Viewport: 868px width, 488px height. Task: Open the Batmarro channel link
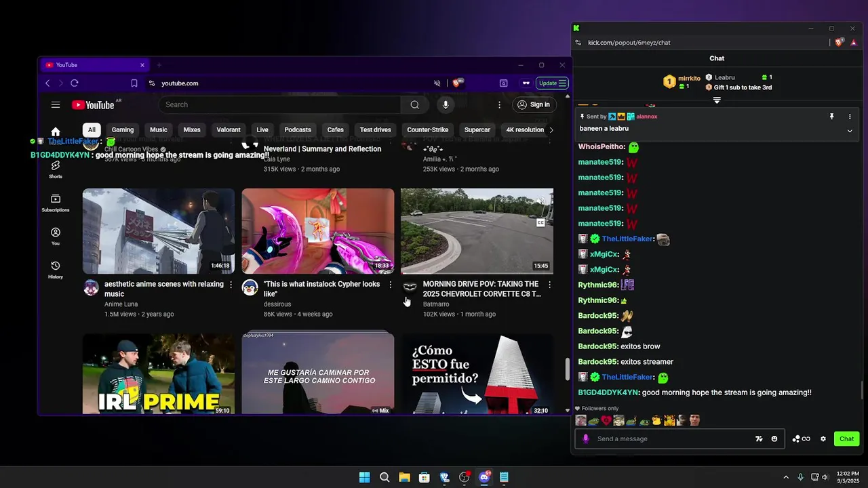[436, 304]
